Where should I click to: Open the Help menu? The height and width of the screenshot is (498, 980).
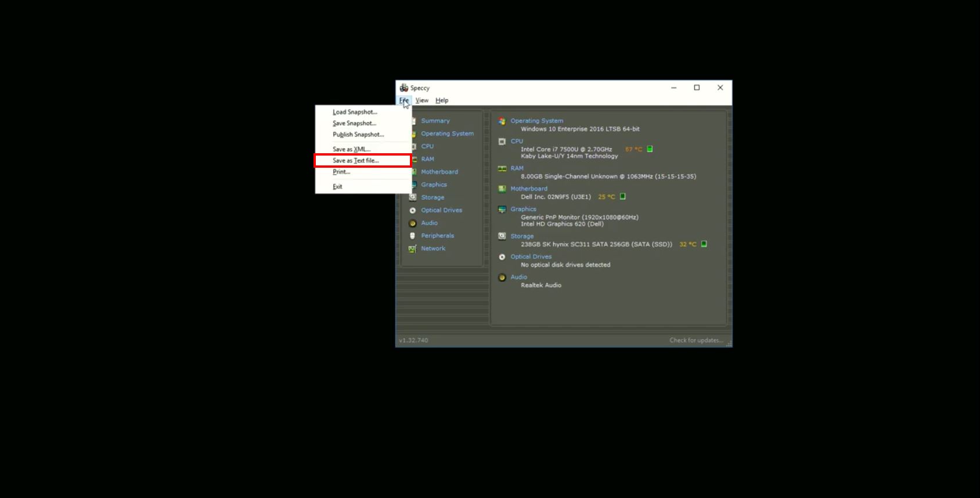(x=442, y=100)
